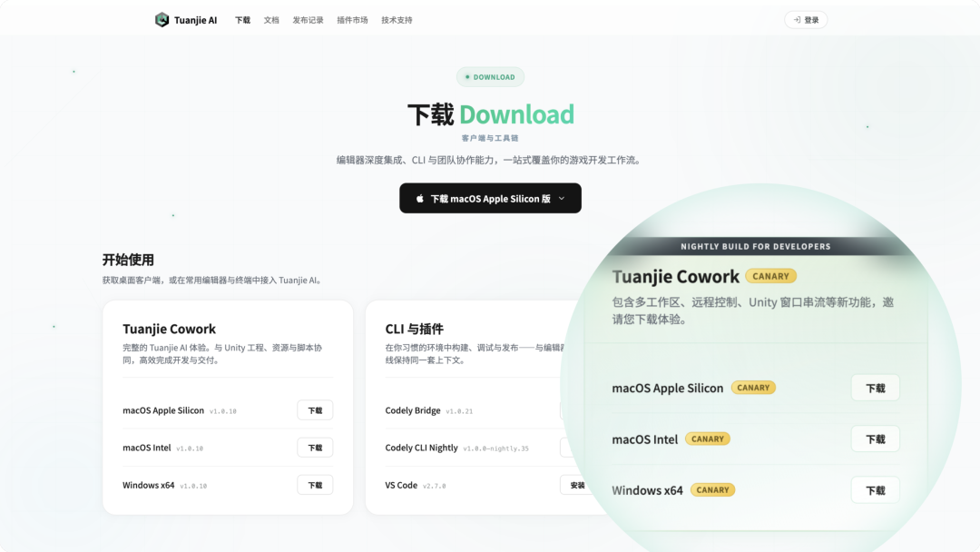Click the Codely CLI Nightly row label
This screenshot has width=980, height=552.
pos(421,448)
